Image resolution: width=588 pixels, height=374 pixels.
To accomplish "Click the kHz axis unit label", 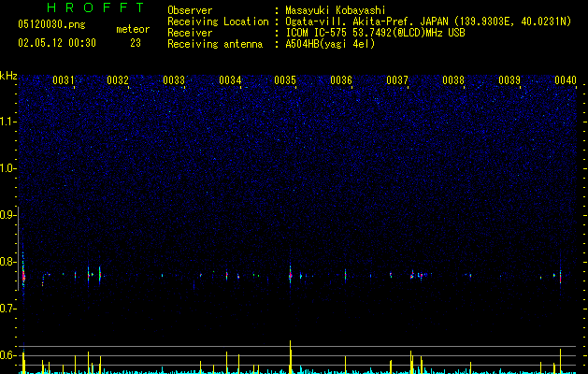I will 8,76.
